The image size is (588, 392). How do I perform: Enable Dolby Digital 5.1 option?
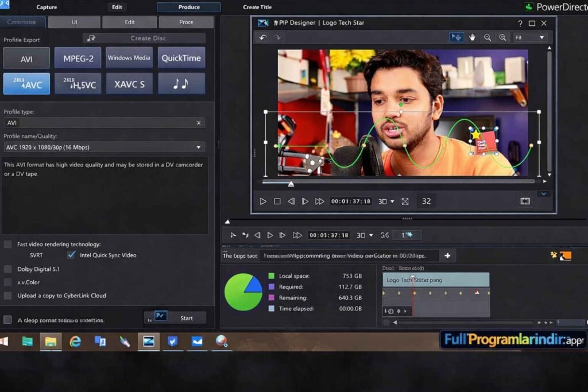[x=8, y=269]
